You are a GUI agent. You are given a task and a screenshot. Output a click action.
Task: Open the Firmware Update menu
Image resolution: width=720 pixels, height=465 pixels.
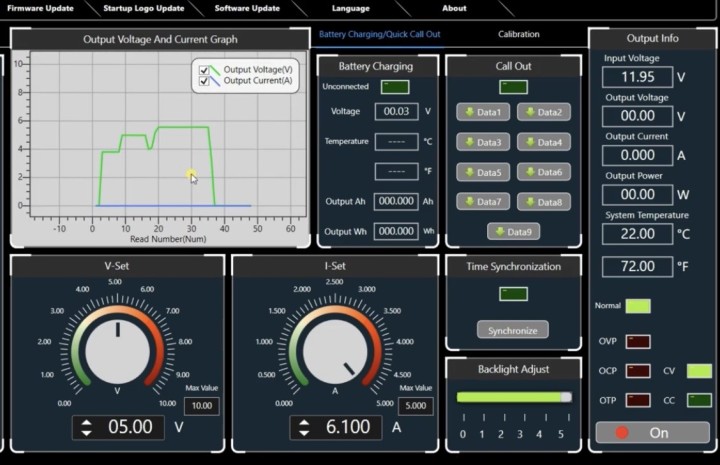coord(40,8)
